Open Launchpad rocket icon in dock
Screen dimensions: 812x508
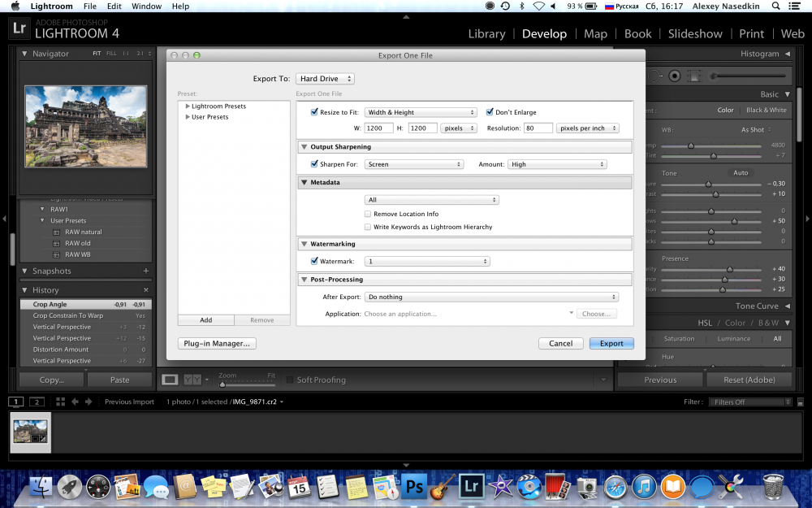[69, 487]
